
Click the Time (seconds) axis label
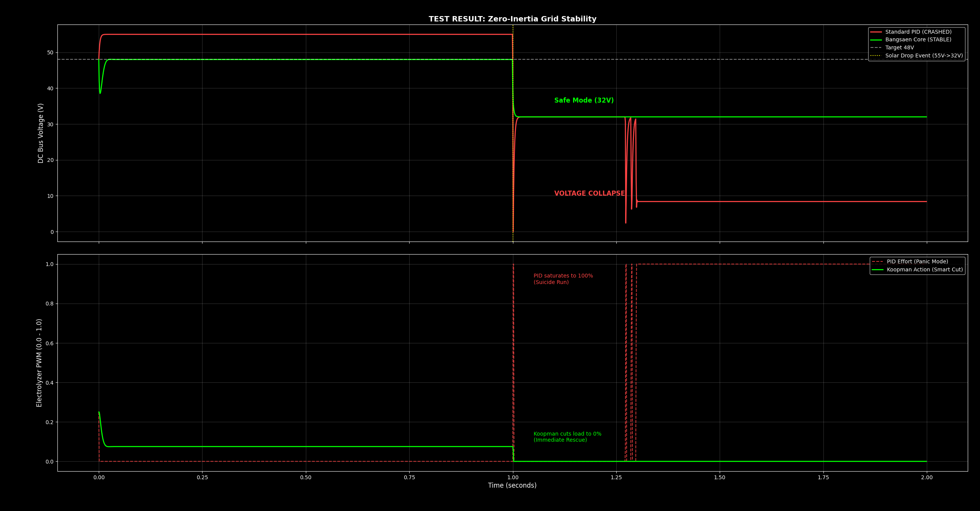point(512,486)
